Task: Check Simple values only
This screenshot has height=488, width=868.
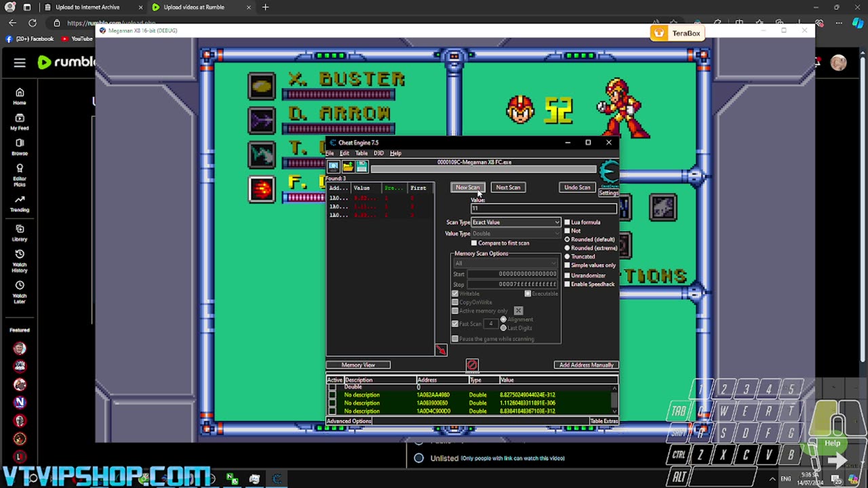Action: click(x=568, y=265)
